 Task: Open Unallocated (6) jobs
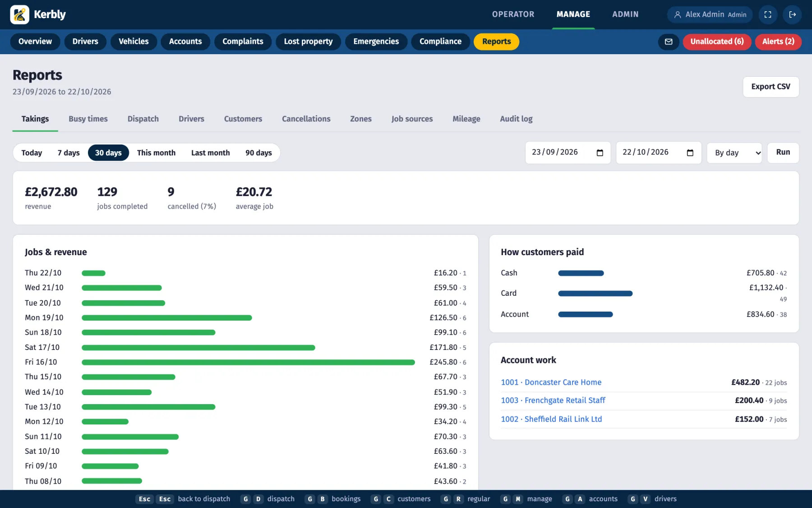[717, 42]
